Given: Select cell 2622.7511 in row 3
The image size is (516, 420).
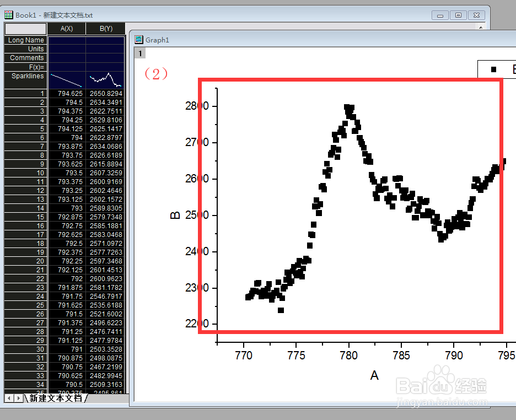Looking at the screenshot, I should 105,111.
